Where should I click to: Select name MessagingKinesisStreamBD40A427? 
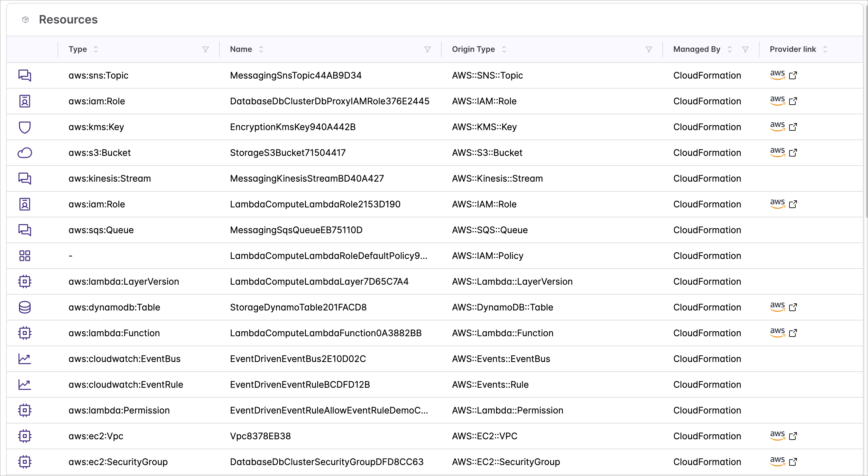click(x=307, y=178)
